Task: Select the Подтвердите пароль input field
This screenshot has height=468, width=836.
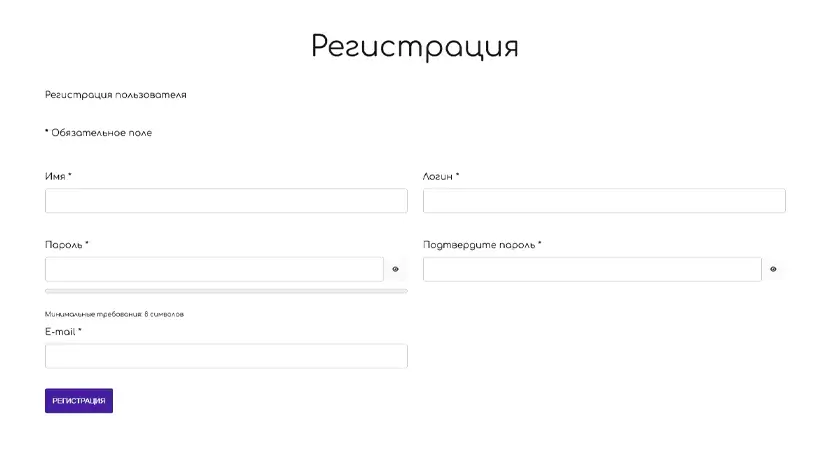Action: (x=592, y=269)
